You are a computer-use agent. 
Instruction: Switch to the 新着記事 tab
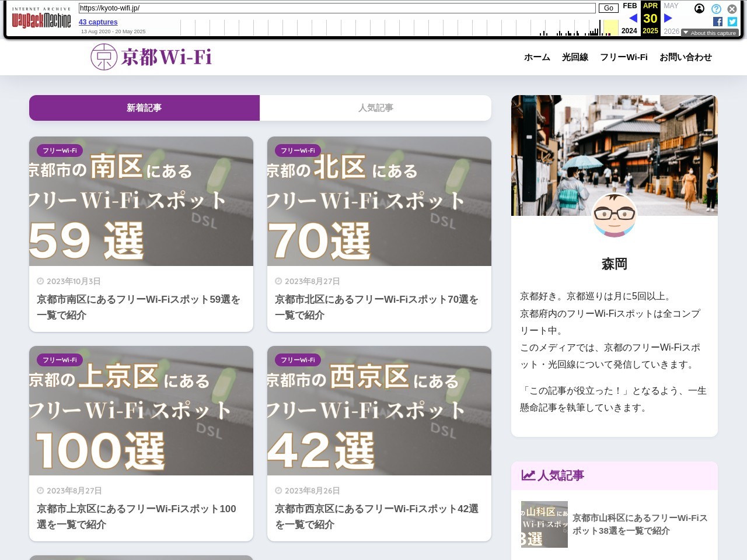tap(144, 108)
